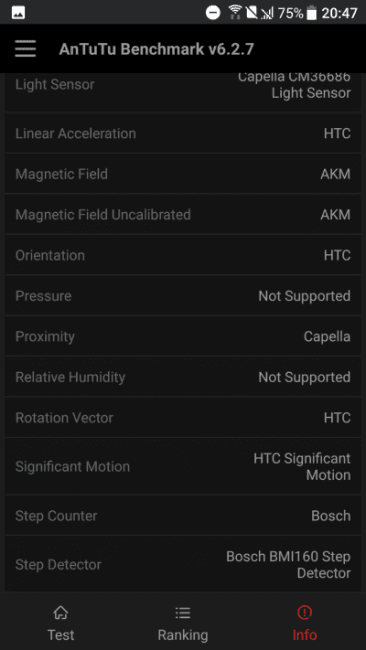Tap the AnTuTu Benchmark v6.2.7 title
Image resolution: width=366 pixels, height=650 pixels.
click(x=156, y=49)
